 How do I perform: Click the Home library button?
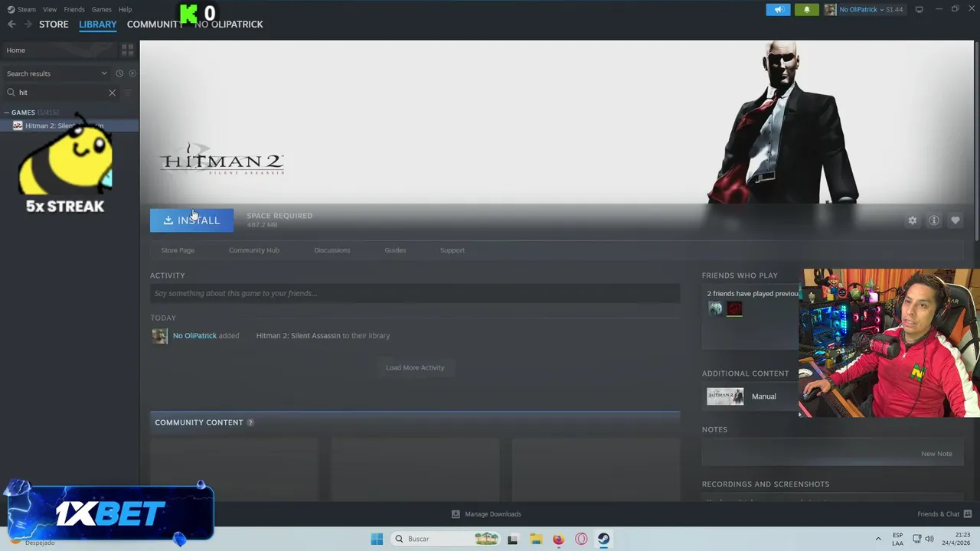point(59,50)
